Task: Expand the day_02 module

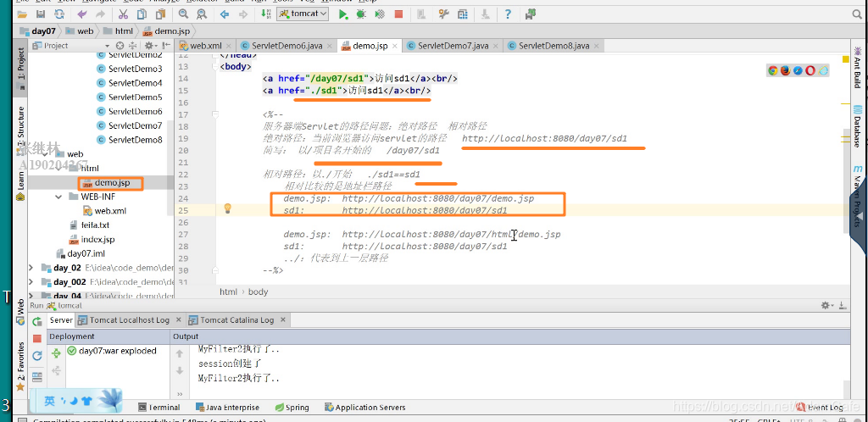Action: pos(31,268)
